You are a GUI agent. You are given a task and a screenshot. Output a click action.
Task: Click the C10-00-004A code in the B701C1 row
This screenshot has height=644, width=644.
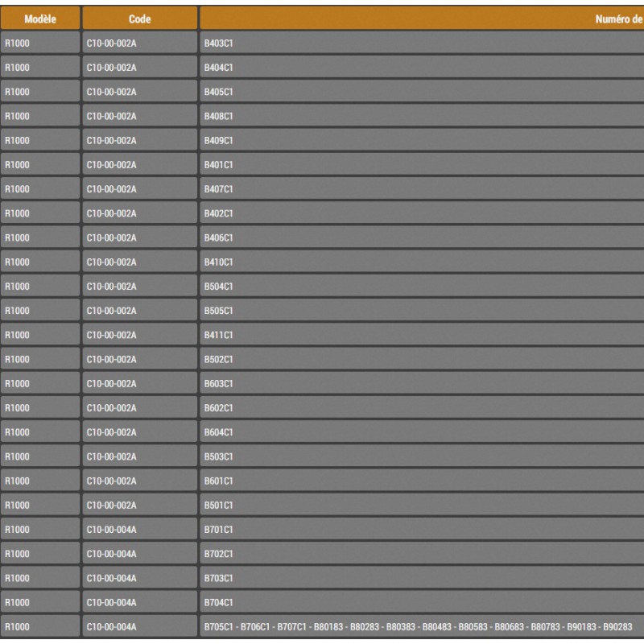tap(139, 529)
